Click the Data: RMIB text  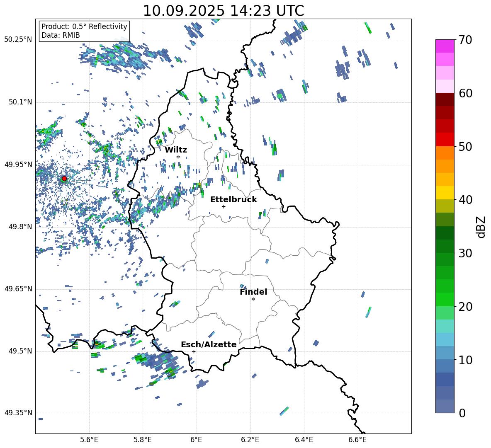[61, 35]
